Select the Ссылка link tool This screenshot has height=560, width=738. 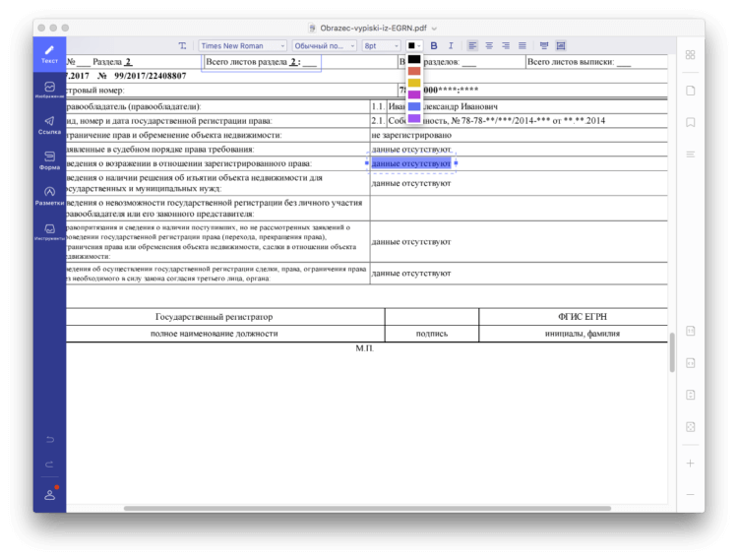[49, 125]
